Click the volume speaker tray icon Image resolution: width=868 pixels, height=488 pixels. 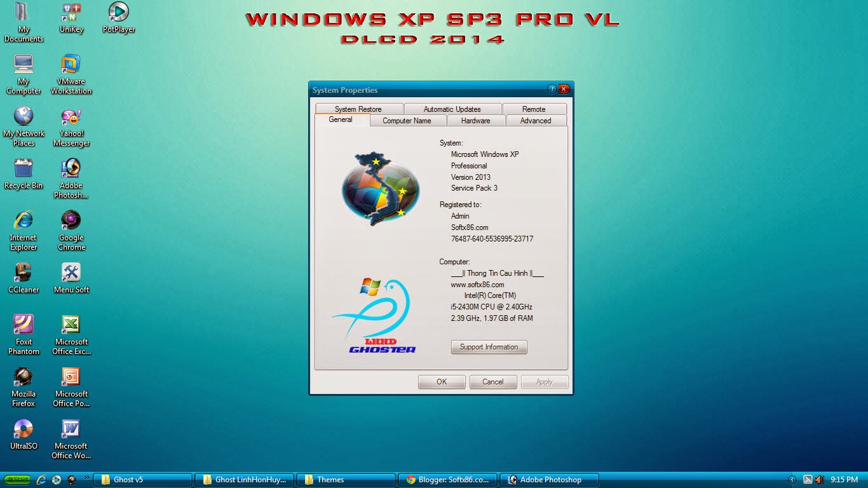pyautogui.click(x=820, y=480)
